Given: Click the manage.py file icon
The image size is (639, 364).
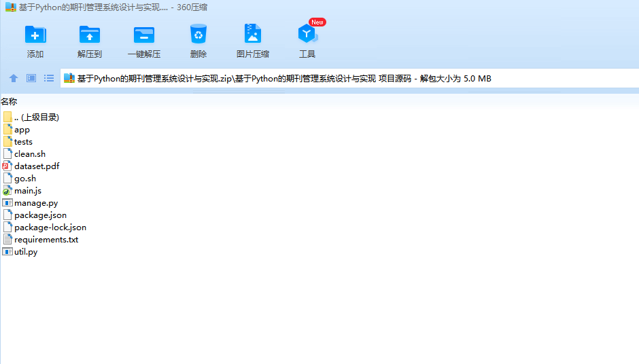Looking at the screenshot, I should (7, 203).
